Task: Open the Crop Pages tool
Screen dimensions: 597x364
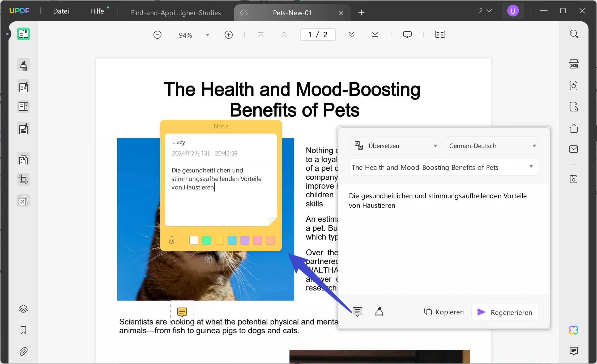Action: 23,179
